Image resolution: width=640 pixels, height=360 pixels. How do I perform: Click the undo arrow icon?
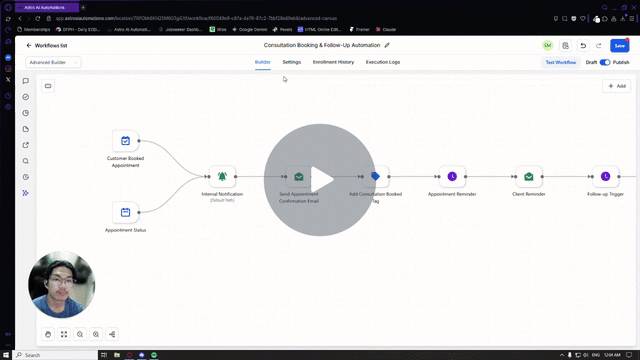[x=583, y=46]
